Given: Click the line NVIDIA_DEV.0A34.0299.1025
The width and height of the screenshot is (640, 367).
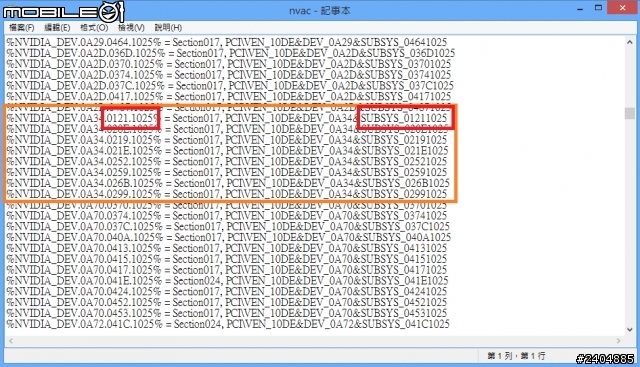Looking at the screenshot, I should point(227,194).
